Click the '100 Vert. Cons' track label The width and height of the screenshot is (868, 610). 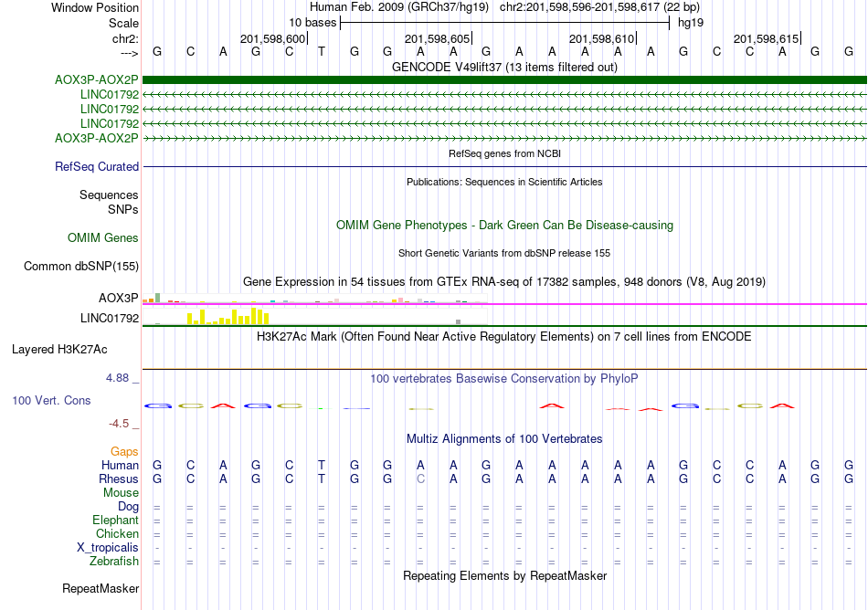tap(51, 400)
